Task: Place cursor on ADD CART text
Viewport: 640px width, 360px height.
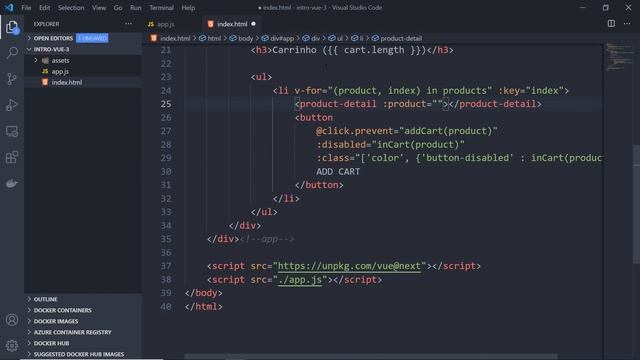Action: pyautogui.click(x=338, y=171)
